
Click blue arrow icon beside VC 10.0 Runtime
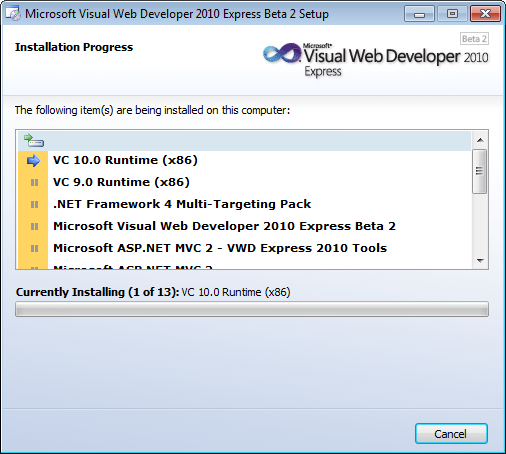point(33,161)
